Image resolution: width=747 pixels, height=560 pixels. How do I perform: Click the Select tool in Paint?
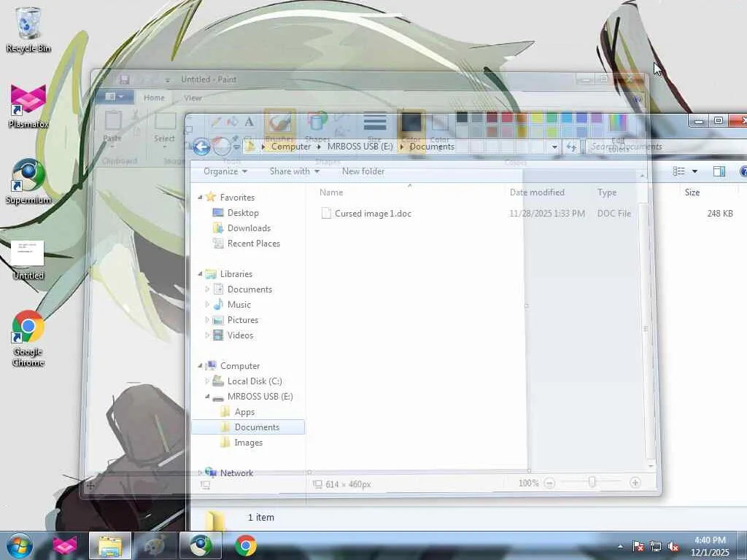(x=164, y=128)
